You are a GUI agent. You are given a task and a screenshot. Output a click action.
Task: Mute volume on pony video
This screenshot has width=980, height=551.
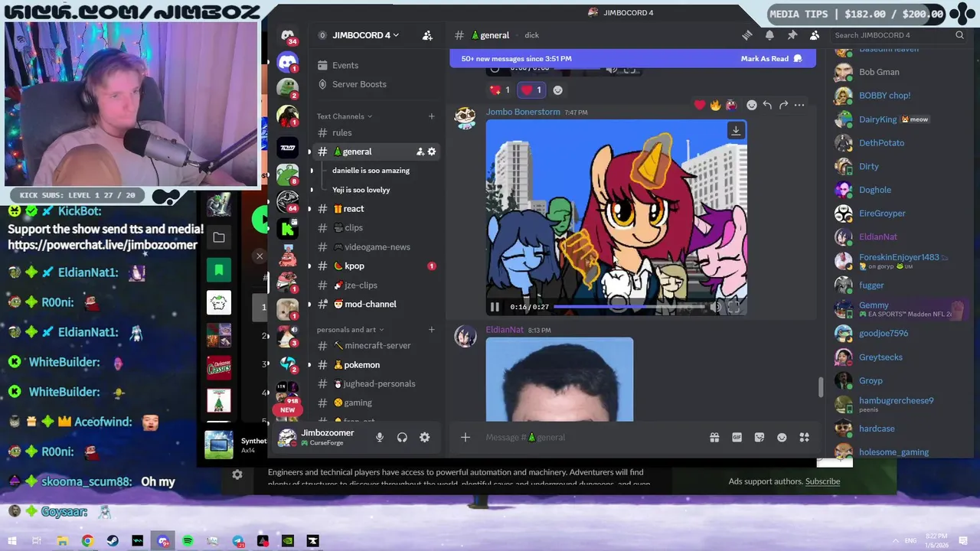click(715, 307)
